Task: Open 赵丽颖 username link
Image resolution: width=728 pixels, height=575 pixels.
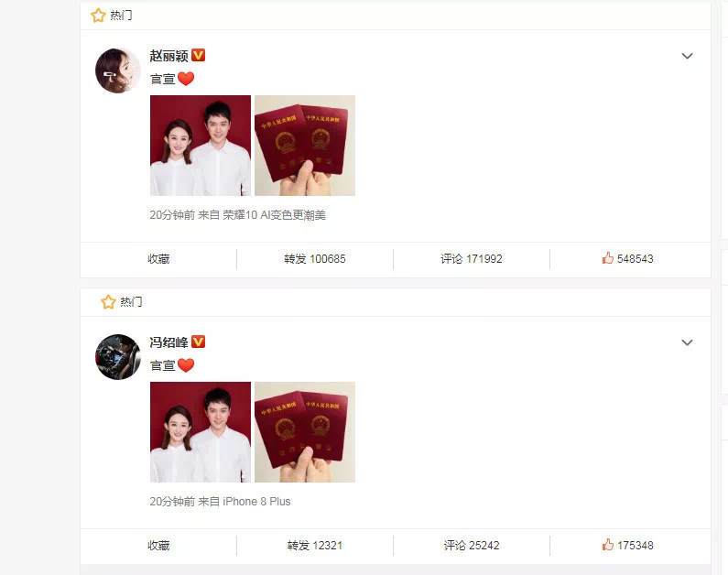Action: [x=168, y=56]
